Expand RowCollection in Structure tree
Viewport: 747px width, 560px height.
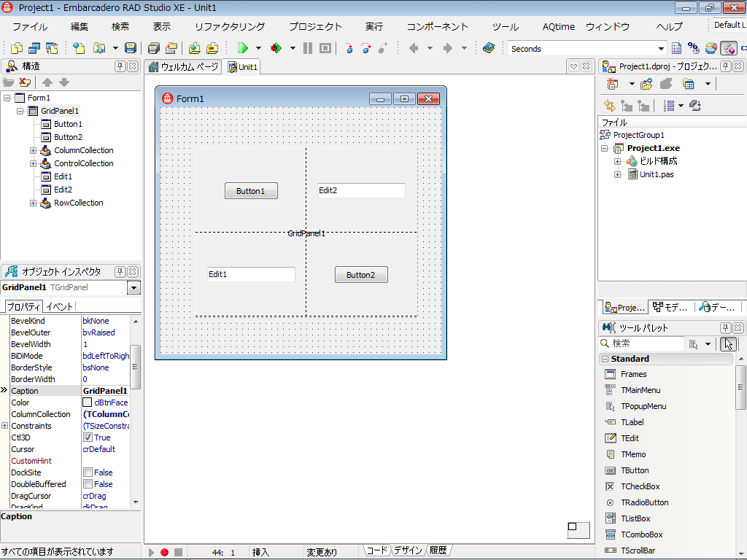[x=33, y=203]
